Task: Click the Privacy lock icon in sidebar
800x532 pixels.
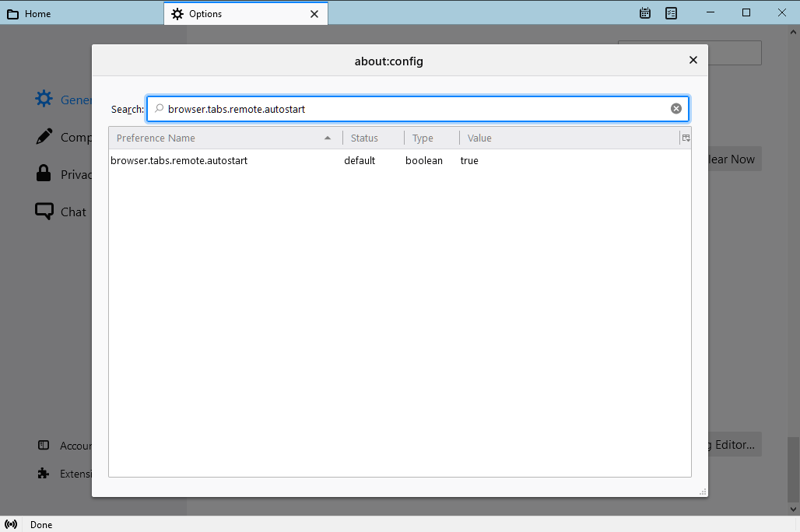Action: (44, 173)
